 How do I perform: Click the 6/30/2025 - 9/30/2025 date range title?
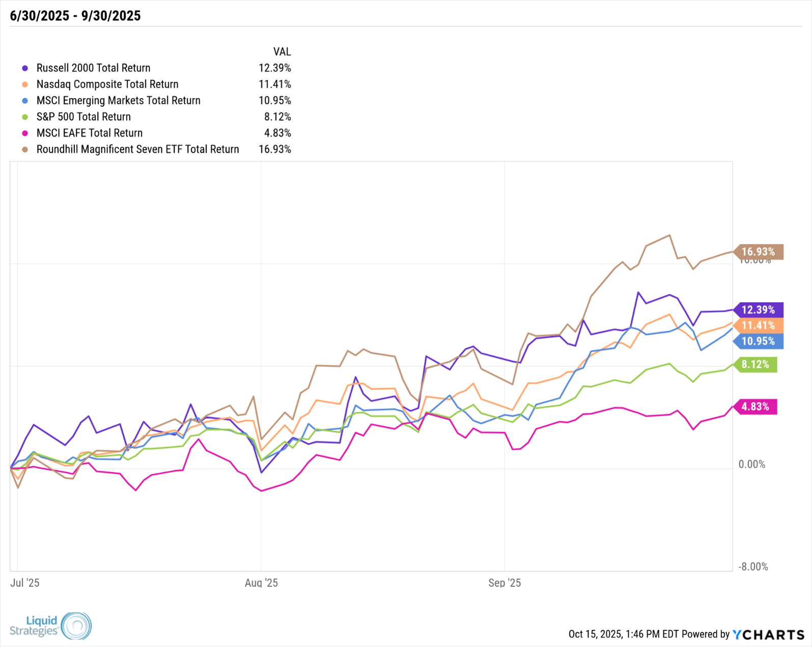[75, 16]
